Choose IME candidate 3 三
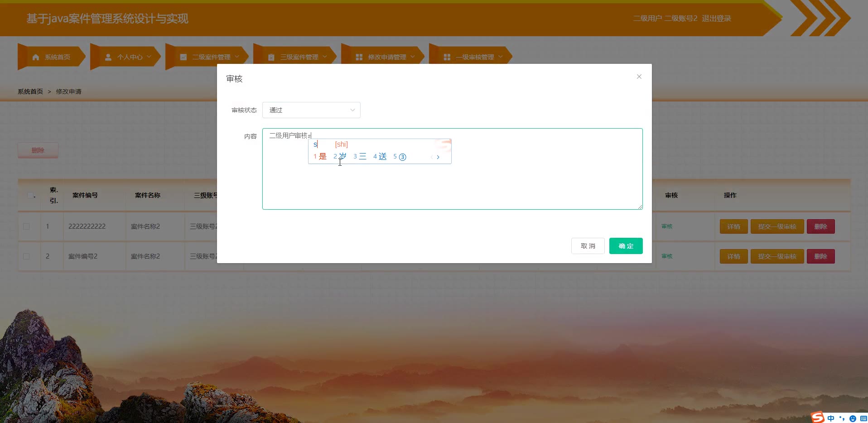Screen dimensions: 868x423 360,156
